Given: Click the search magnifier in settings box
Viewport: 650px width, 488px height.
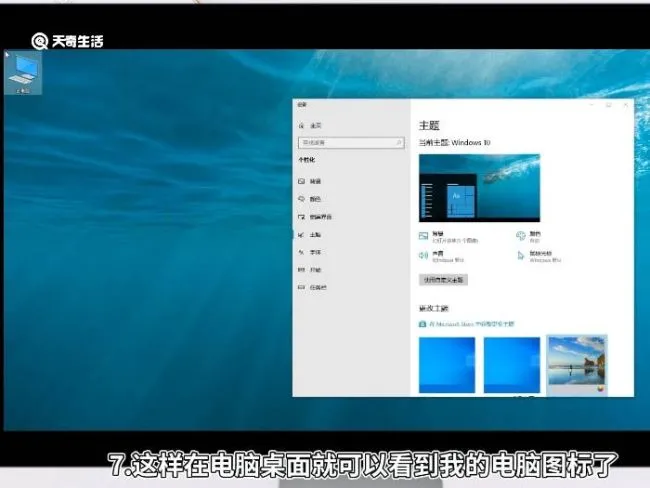Looking at the screenshot, I should tap(398, 143).
